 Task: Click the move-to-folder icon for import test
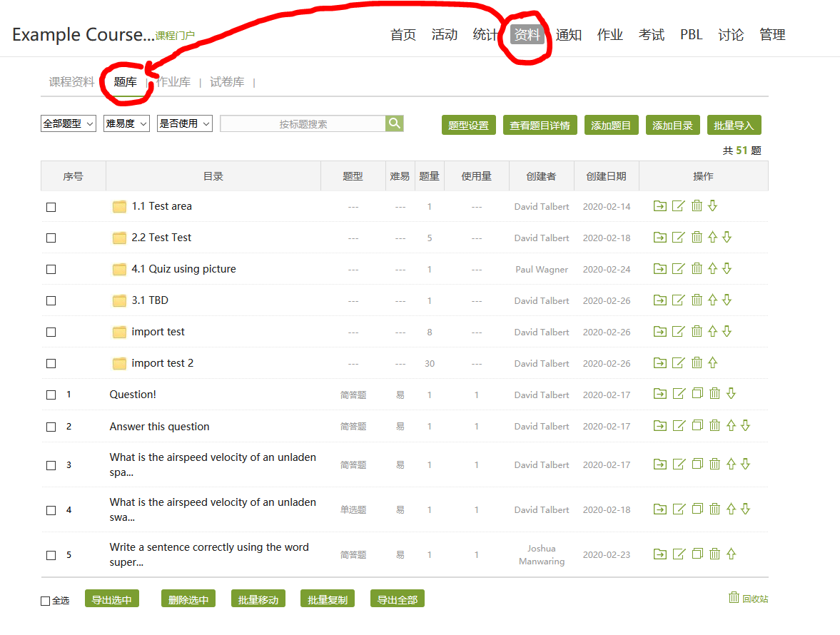[660, 332]
